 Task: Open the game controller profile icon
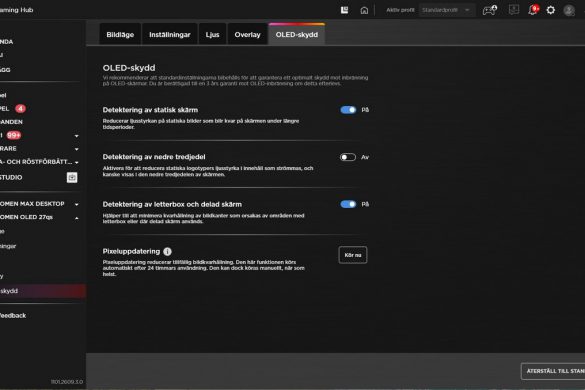489,10
